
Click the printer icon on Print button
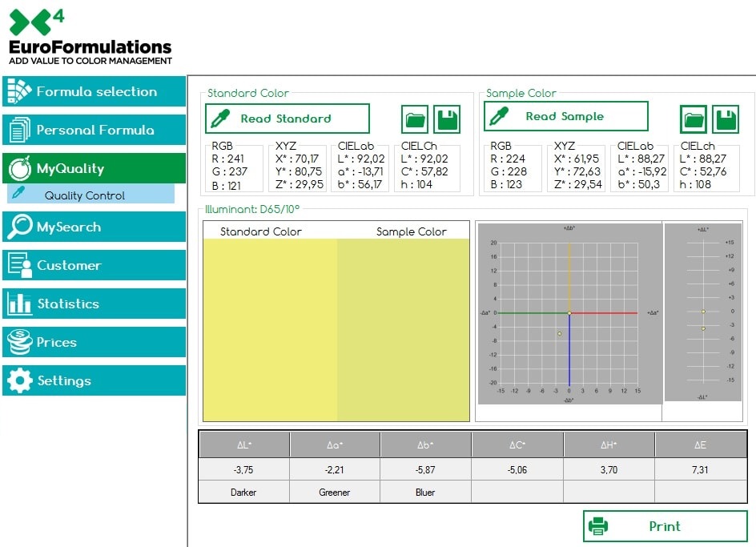[x=598, y=525]
